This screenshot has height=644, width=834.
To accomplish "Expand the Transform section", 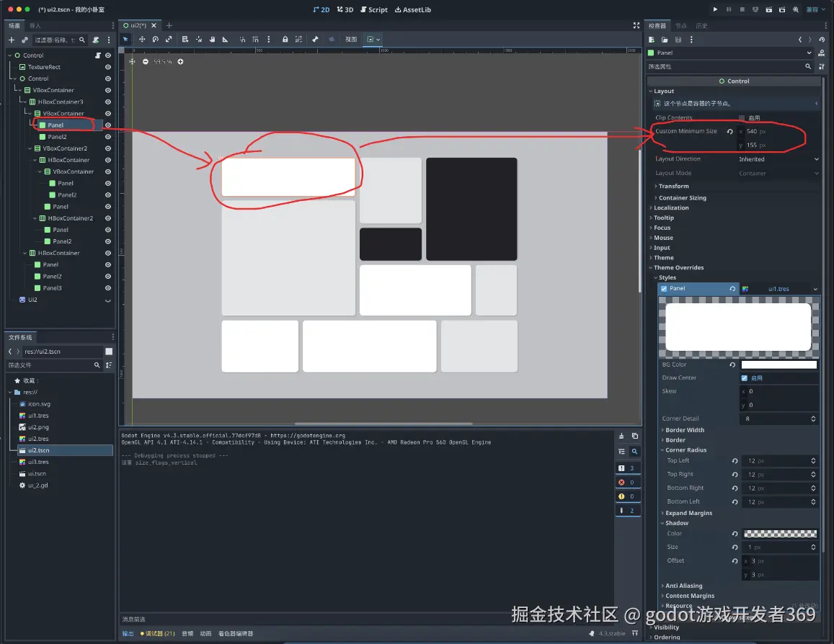I will point(673,187).
